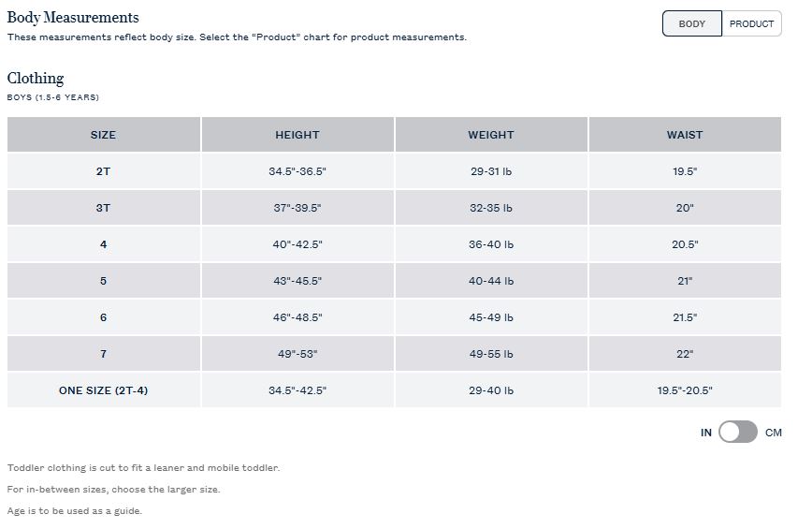Click the SIZE column header
The image size is (812, 529).
(103, 135)
